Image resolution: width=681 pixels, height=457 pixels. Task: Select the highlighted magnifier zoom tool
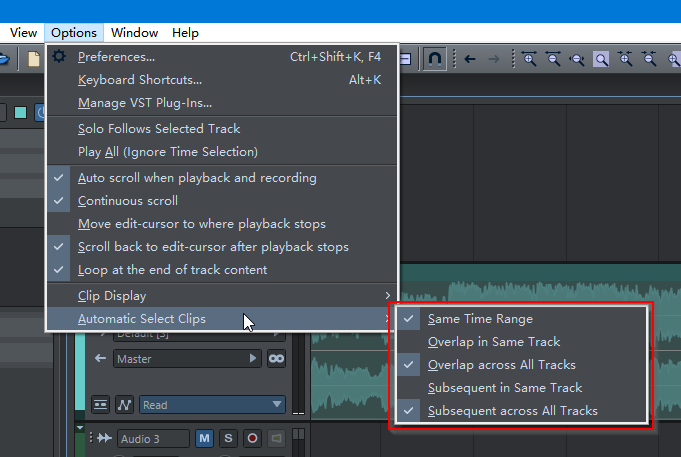[601, 59]
